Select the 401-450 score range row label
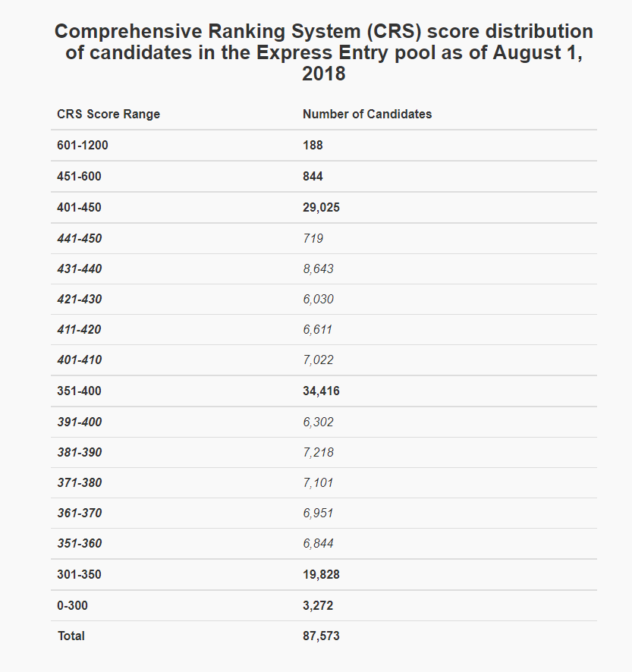The image size is (632, 672). coord(79,207)
